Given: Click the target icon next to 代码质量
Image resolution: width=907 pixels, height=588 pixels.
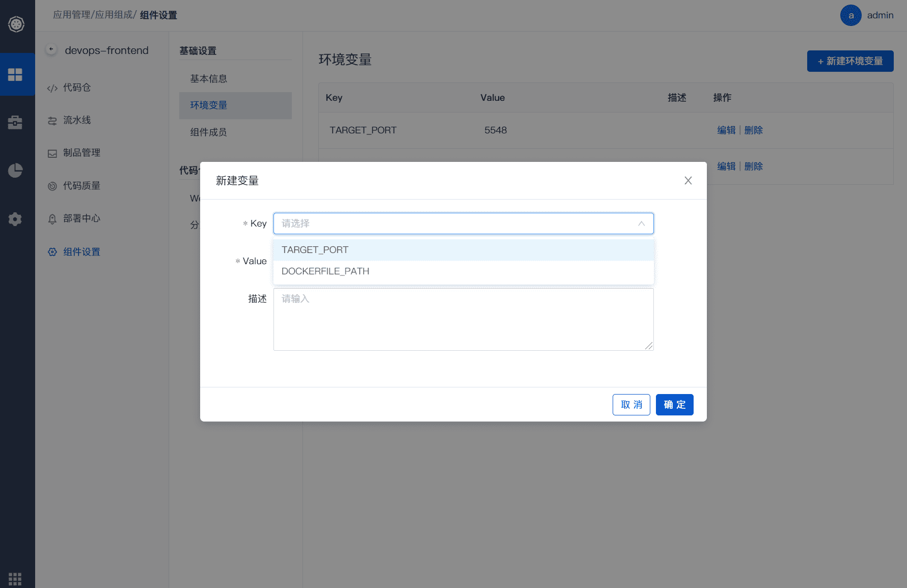Looking at the screenshot, I should click(52, 186).
